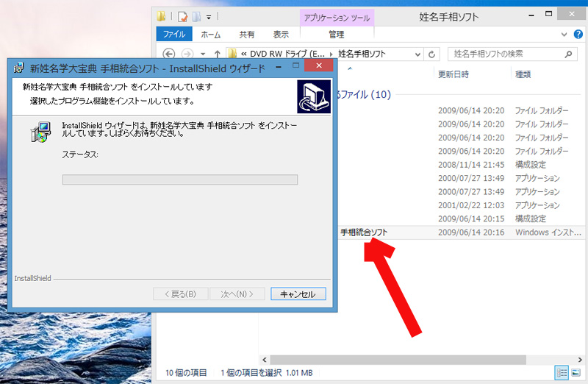Image resolution: width=588 pixels, height=384 pixels.
Task: Click the properties icon in quick access toolbar
Action: 182,16
